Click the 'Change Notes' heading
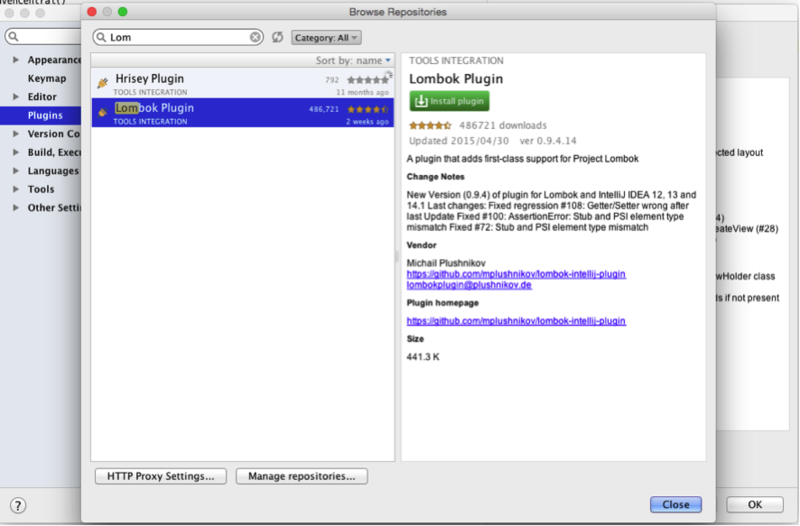Image resolution: width=800 pixels, height=526 pixels. (435, 177)
